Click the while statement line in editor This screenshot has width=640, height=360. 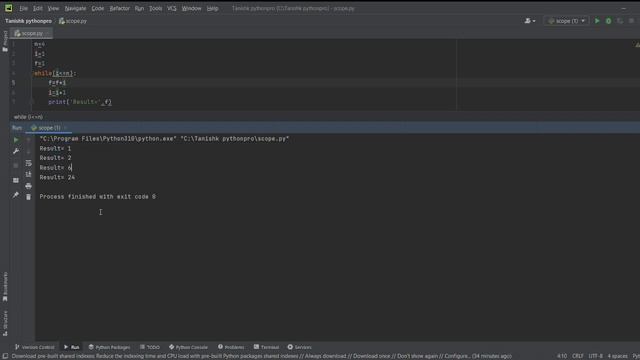(x=55, y=73)
